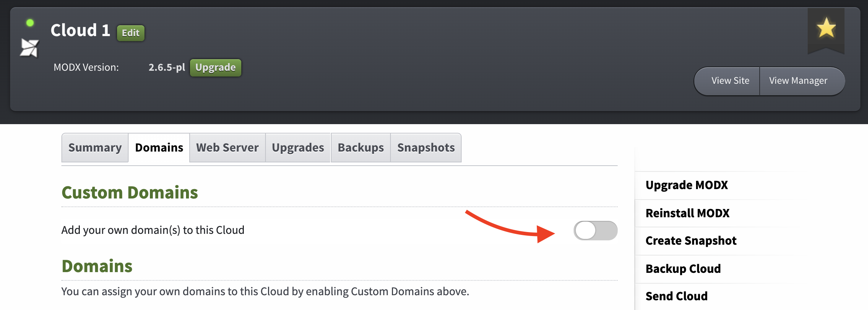Click Create Snapshot in the sidebar
This screenshot has width=868, height=310.
click(x=691, y=241)
